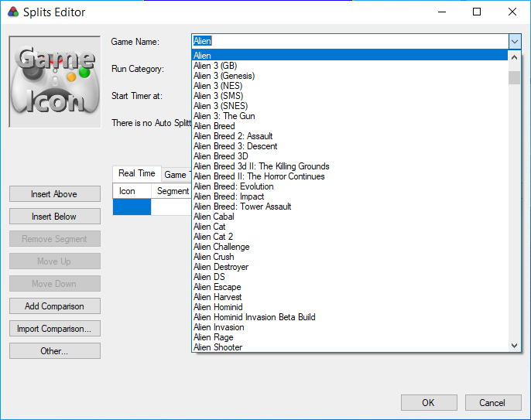
Task: Click the list scrollbar up arrow
Action: click(514, 57)
